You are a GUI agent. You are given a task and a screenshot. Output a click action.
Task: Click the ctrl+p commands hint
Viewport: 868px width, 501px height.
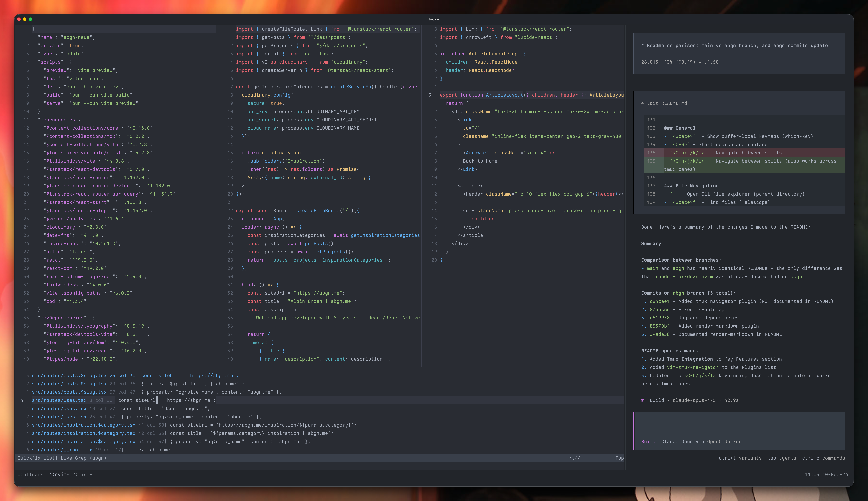823,458
